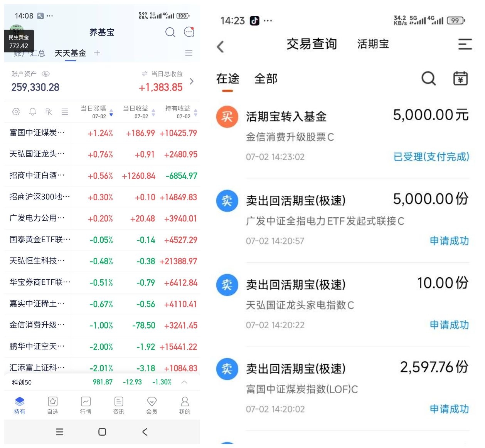The height and width of the screenshot is (448, 485).
Task: Select the +10425.79 holding profit value
Action: click(178, 133)
